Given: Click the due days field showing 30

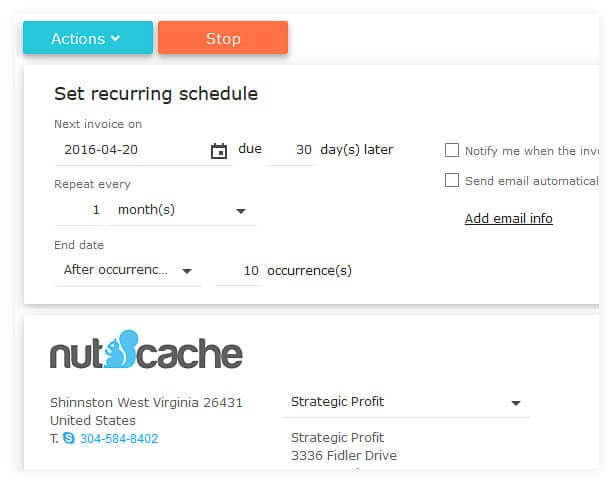Looking at the screenshot, I should (291, 150).
